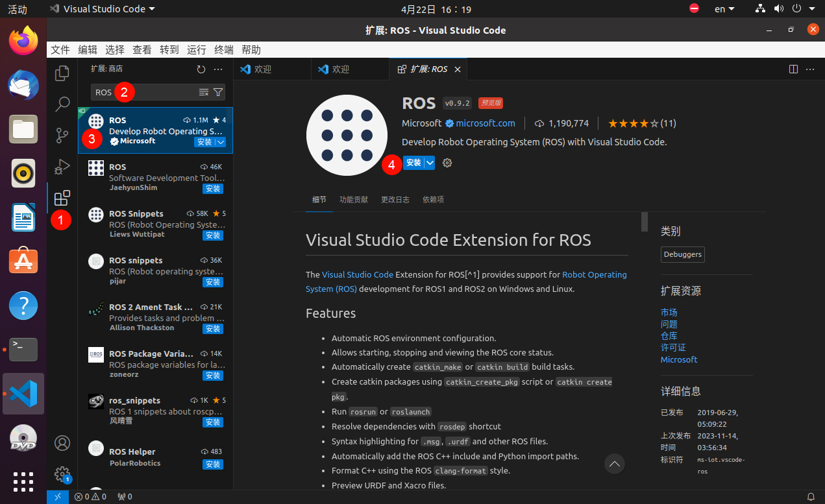Open the star rating with 11 reviews
825x504 pixels.
(x=642, y=123)
